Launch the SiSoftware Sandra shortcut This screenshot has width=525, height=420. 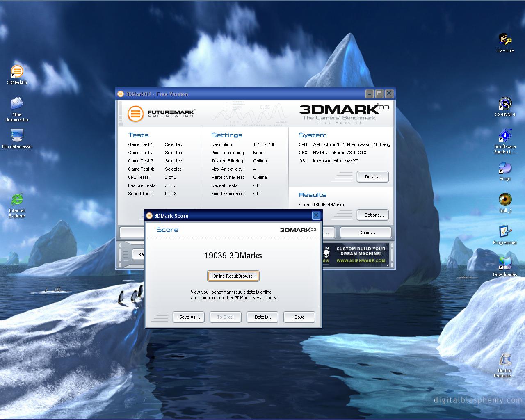pos(505,135)
